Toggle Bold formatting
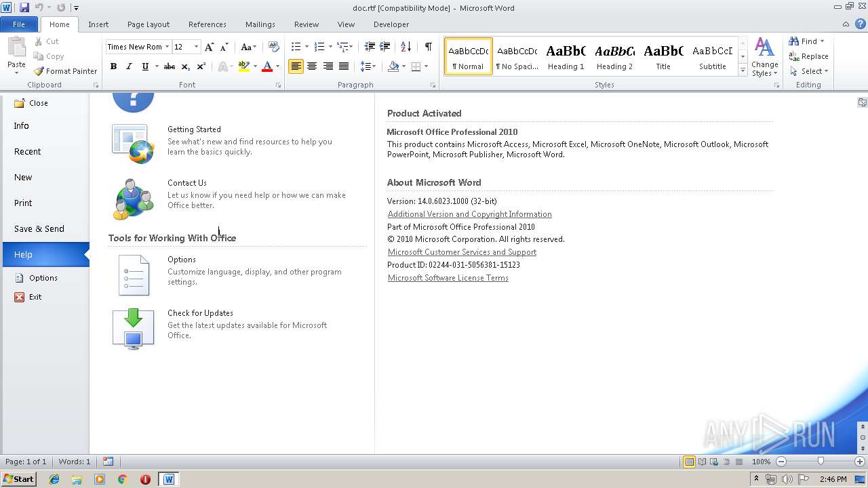Screen dimensions: 868x488 [x=113, y=66]
